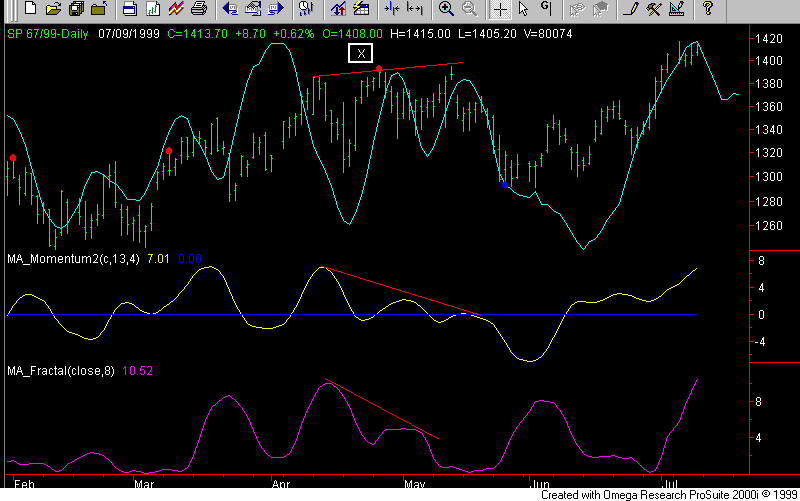Click the SP 67/99-Daily symbol label
This screenshot has height=501, width=800.
tap(49, 32)
